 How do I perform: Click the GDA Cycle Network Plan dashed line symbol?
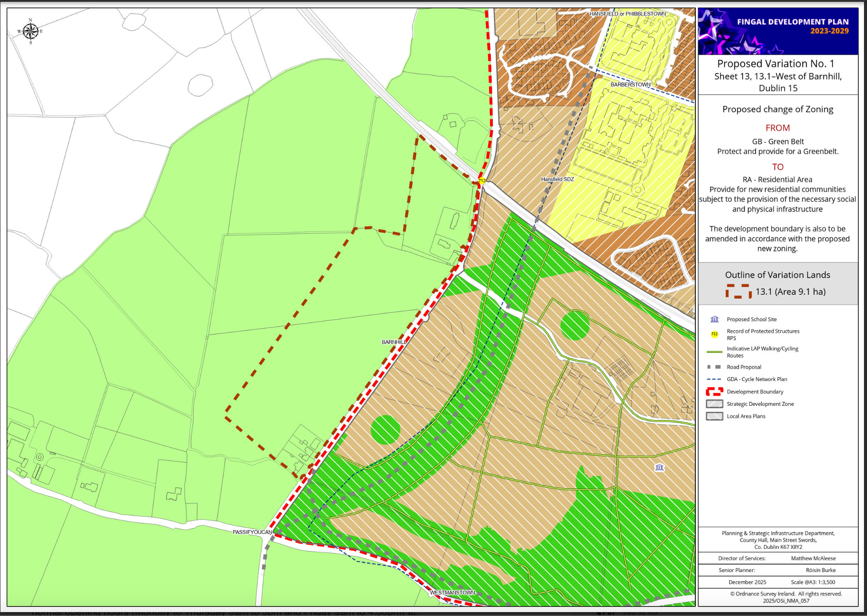pyautogui.click(x=714, y=379)
